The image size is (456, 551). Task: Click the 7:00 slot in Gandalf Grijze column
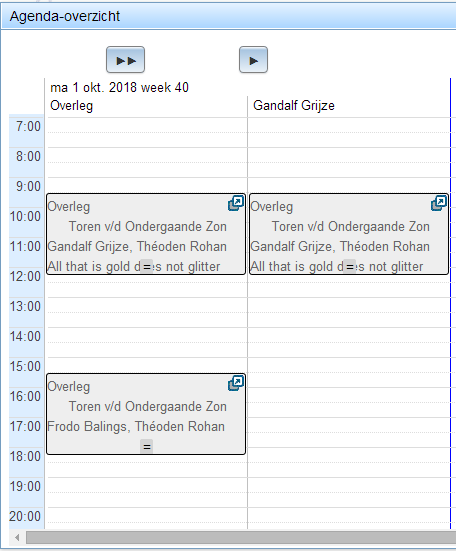tap(349, 132)
